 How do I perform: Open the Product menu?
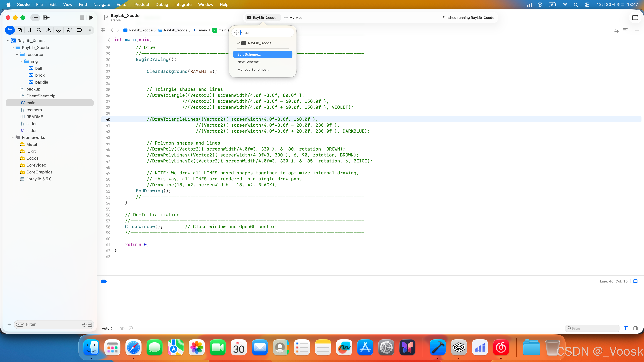(142, 5)
